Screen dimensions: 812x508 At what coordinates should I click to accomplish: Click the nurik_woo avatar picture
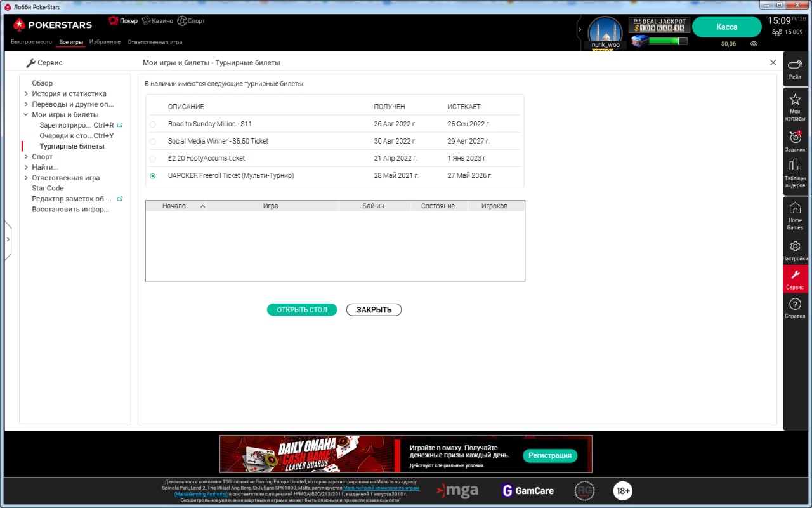pos(605,30)
